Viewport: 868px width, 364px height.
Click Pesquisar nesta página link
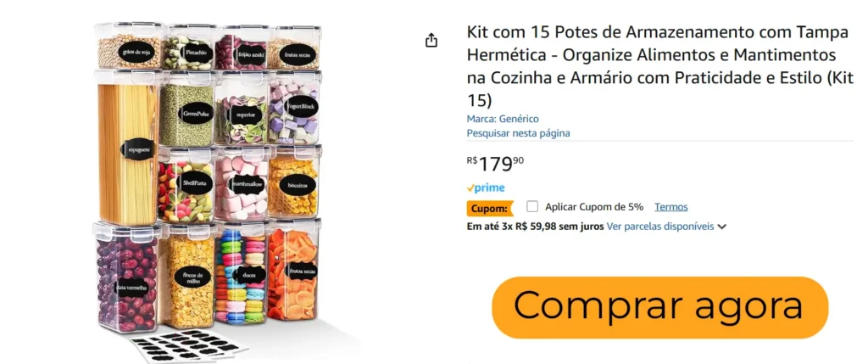click(518, 133)
